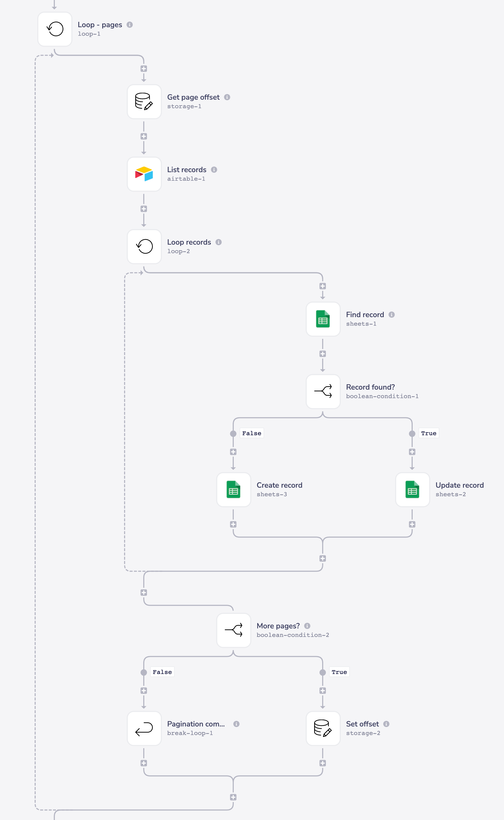This screenshot has height=820, width=504.
Task: Select the Pagination complete break-loop icon
Action: point(144,728)
